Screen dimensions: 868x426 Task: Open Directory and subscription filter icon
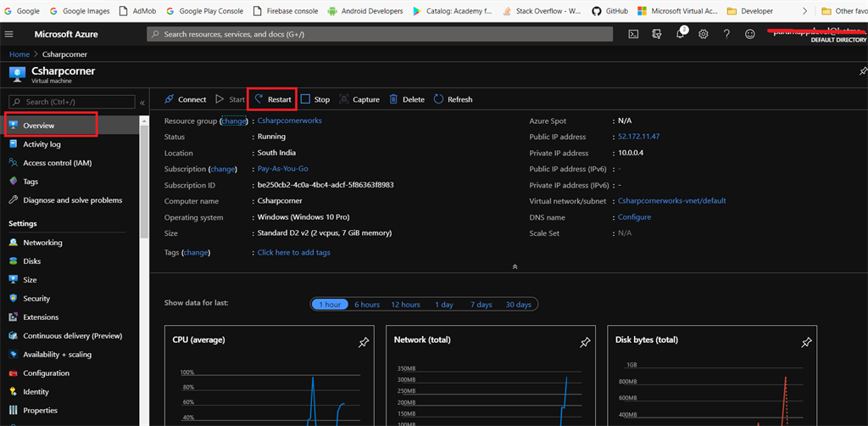657,34
